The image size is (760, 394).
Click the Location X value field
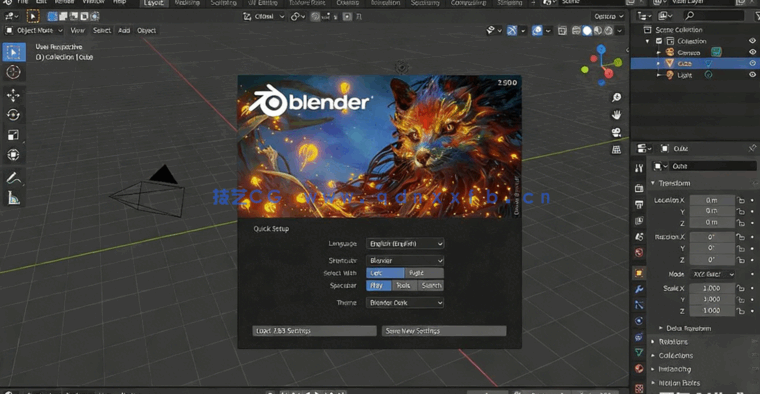(712, 200)
